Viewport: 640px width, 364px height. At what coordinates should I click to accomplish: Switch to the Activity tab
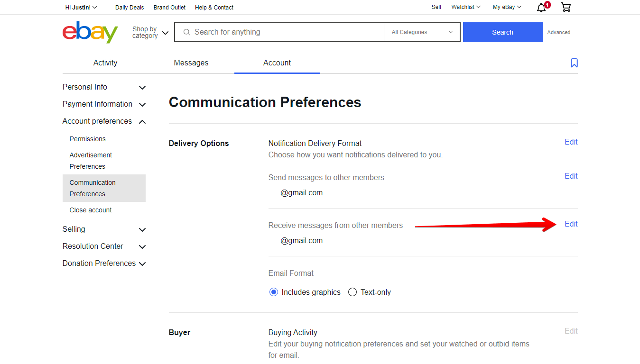click(x=105, y=63)
